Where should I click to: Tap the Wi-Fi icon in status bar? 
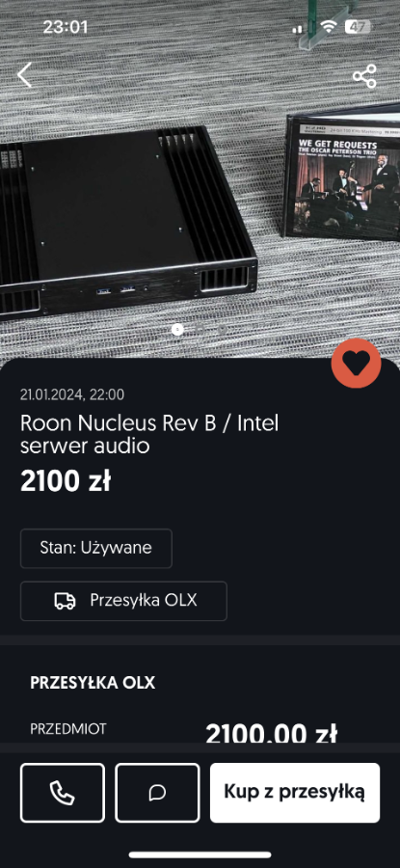coord(329,27)
